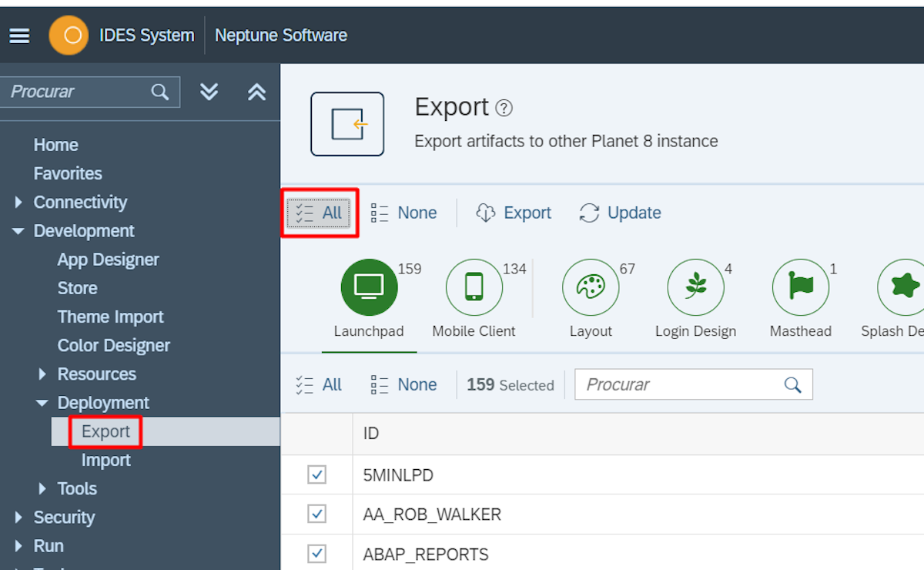Uncheck the ABAP_REPORTS row checkbox

(x=316, y=554)
